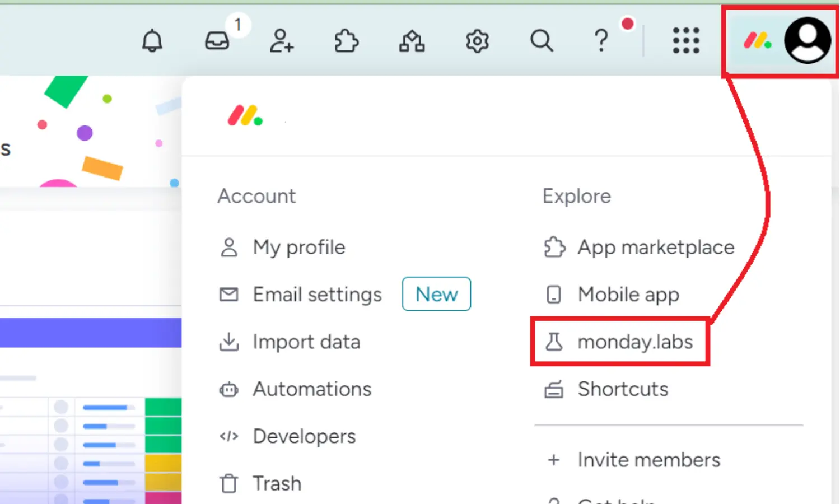Click the purple group bar on board

[x=91, y=333]
